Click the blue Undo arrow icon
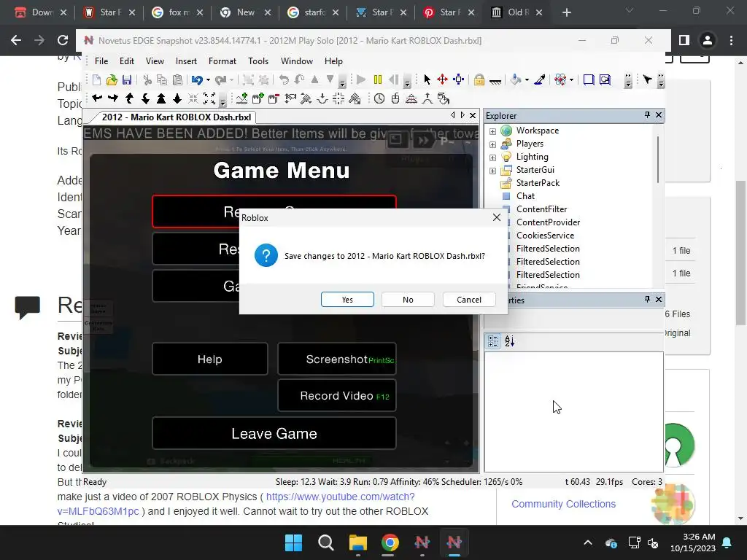The image size is (747, 560). (x=197, y=80)
